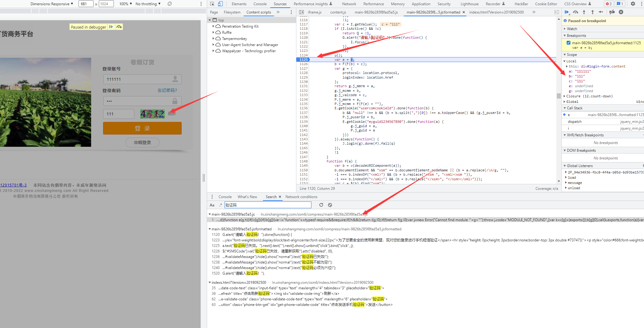This screenshot has height=328, width=644.
Task: Click the Step arrow icon
Action: pos(601,12)
